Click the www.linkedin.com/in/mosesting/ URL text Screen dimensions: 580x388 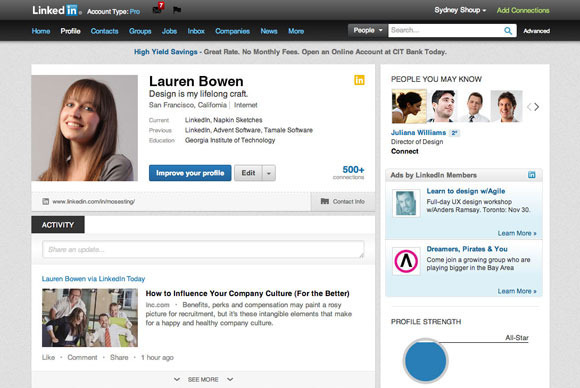(x=93, y=202)
